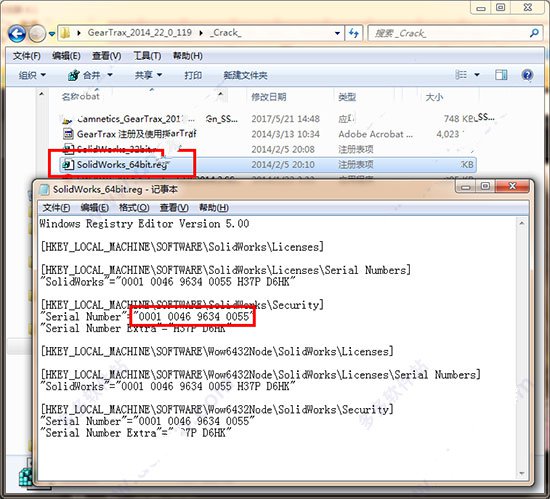
Task: Select the _Crack_ breadcrumb segment
Action: [x=226, y=33]
